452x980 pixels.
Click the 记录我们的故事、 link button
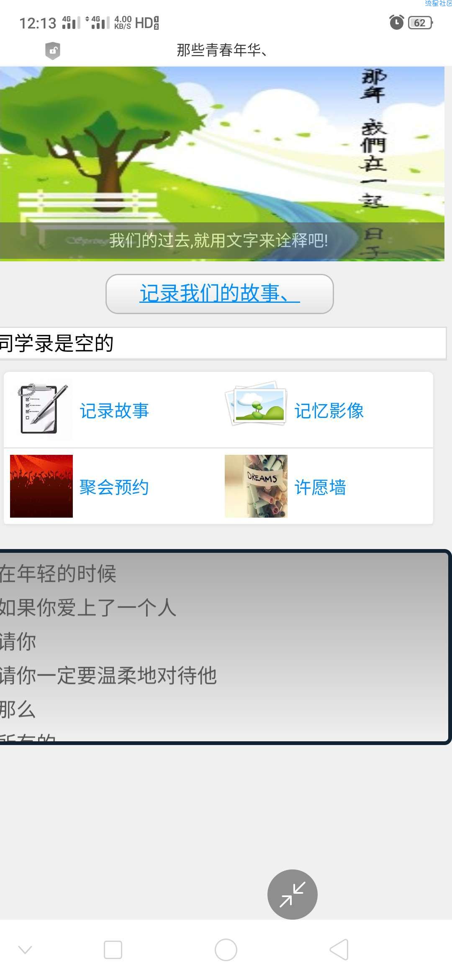click(x=220, y=294)
